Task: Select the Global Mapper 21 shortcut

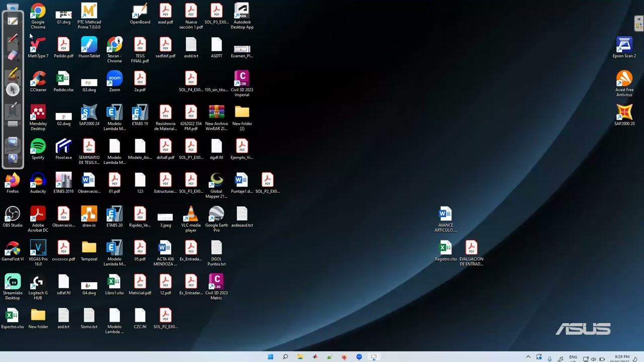Action: [x=216, y=185]
